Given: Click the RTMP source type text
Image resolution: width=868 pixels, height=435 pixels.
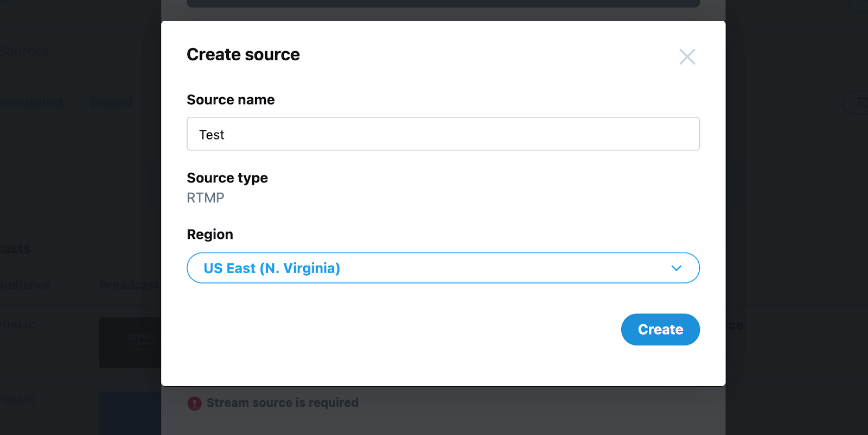Looking at the screenshot, I should coord(206,198).
